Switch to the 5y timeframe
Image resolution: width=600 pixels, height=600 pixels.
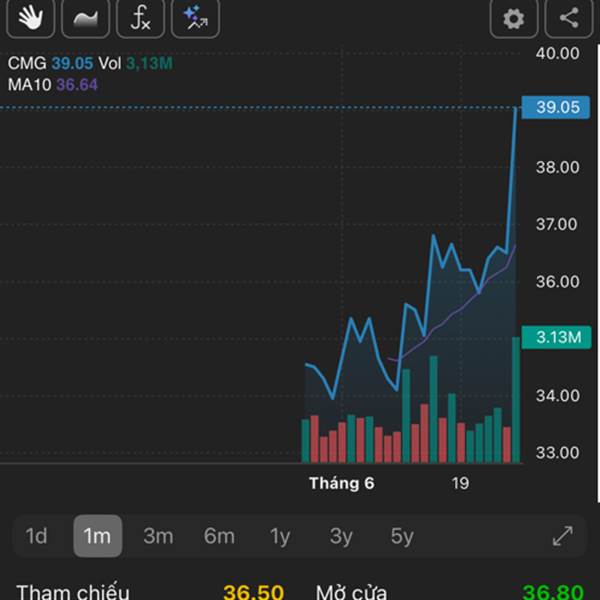[402, 536]
